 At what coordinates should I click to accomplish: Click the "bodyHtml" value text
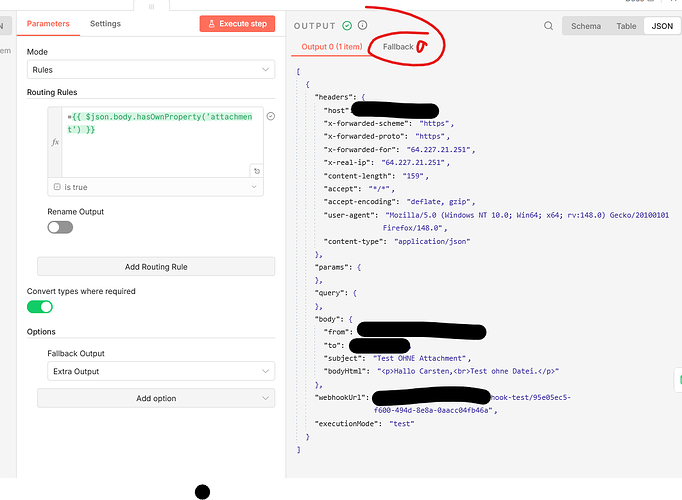(468, 371)
